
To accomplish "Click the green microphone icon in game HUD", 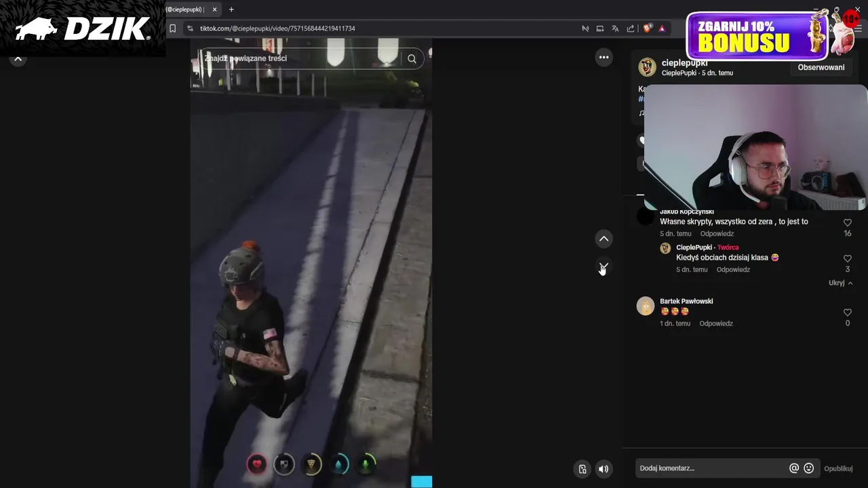I will (x=366, y=464).
